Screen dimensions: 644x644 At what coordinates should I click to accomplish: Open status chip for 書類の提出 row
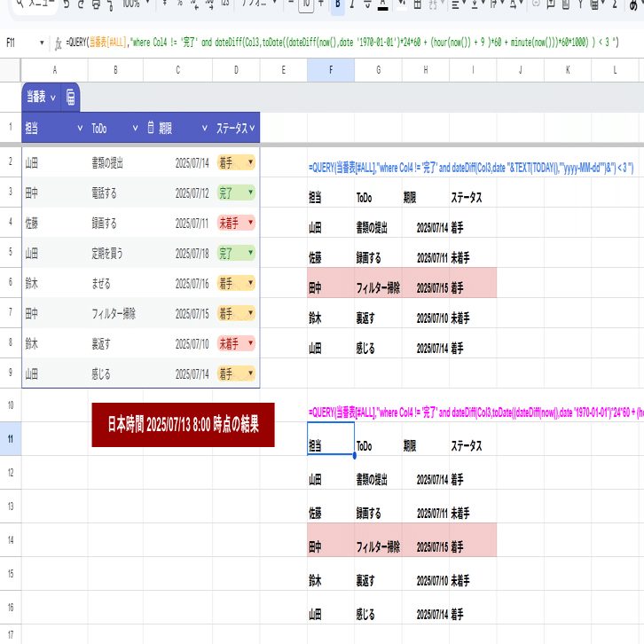[x=236, y=162]
